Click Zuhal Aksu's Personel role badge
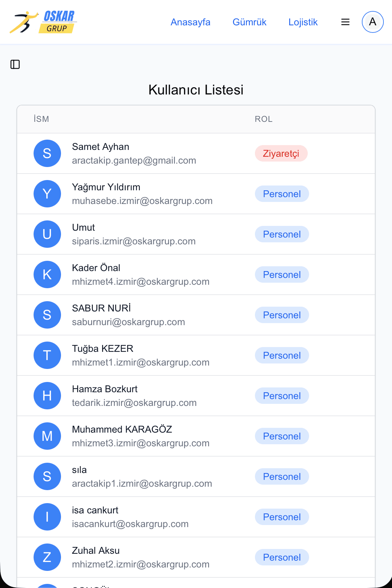The width and height of the screenshot is (392, 588). (282, 557)
